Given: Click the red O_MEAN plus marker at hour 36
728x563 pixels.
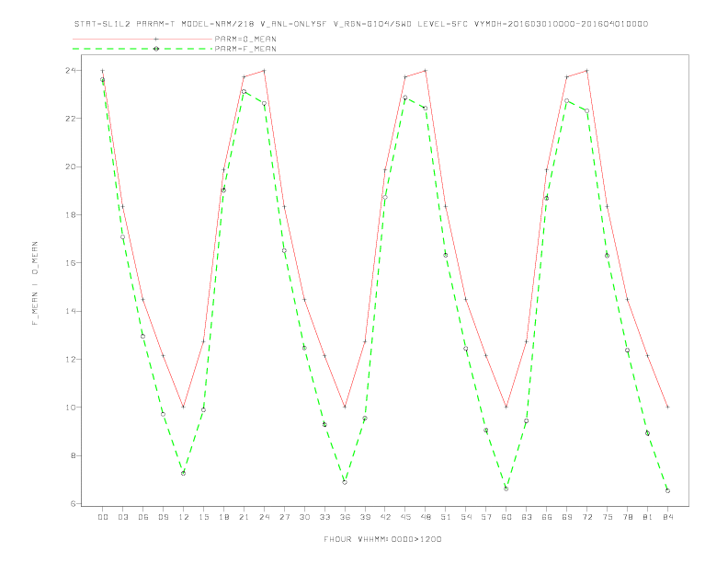Looking at the screenshot, I should pos(345,407).
